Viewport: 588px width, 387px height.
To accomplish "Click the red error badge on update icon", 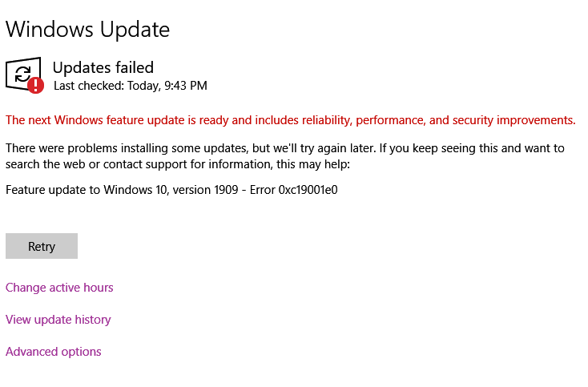I will click(35, 85).
